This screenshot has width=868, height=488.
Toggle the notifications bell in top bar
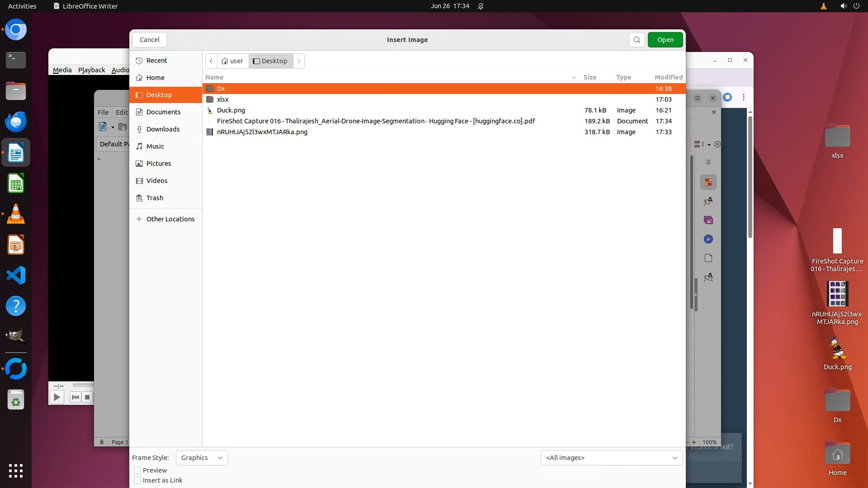pyautogui.click(x=481, y=6)
